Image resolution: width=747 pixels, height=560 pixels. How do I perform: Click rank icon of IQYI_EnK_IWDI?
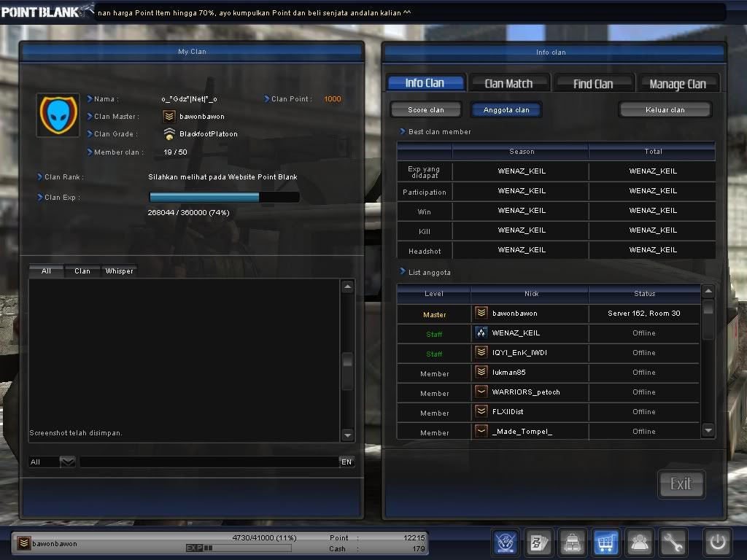(481, 352)
